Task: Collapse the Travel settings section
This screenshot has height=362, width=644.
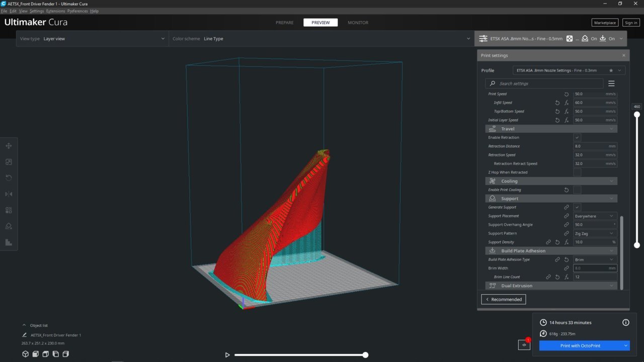Action: click(551, 129)
